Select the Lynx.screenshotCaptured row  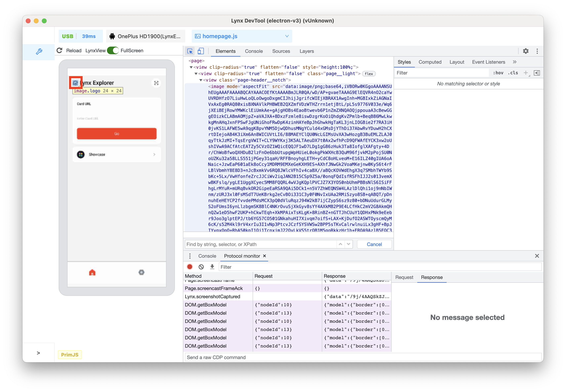287,297
